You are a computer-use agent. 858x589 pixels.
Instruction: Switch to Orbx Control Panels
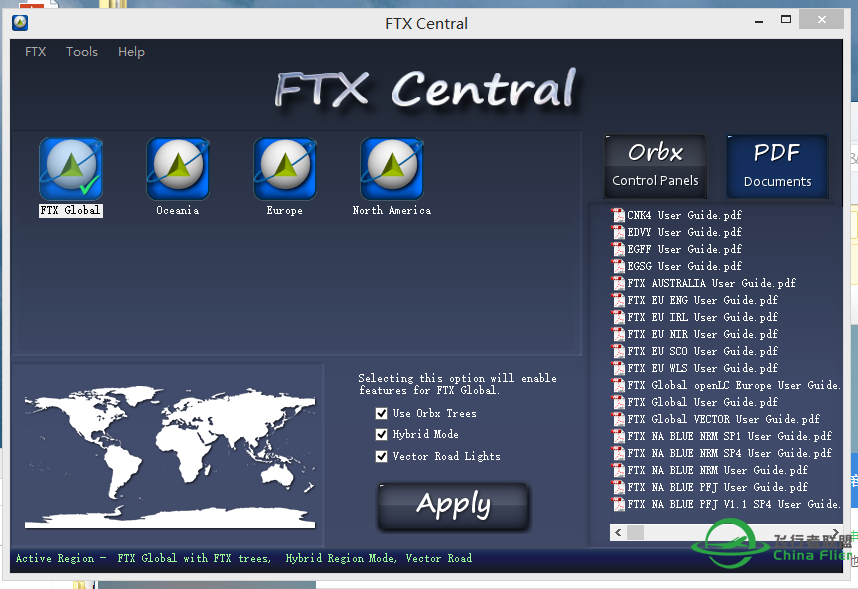pos(655,165)
